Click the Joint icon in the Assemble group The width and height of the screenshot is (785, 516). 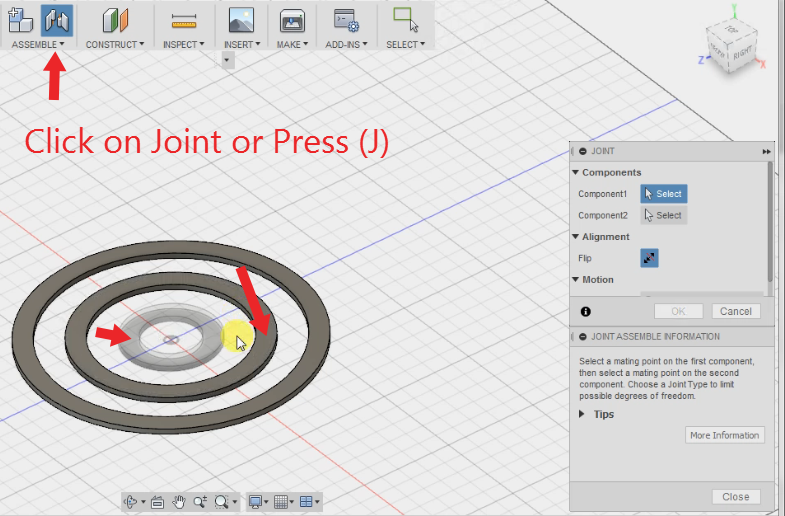point(57,21)
